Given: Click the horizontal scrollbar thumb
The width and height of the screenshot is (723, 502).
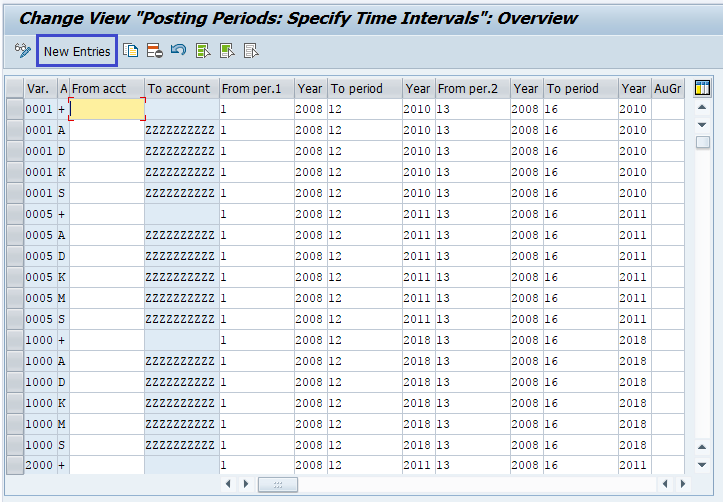Looking at the screenshot, I should (278, 484).
